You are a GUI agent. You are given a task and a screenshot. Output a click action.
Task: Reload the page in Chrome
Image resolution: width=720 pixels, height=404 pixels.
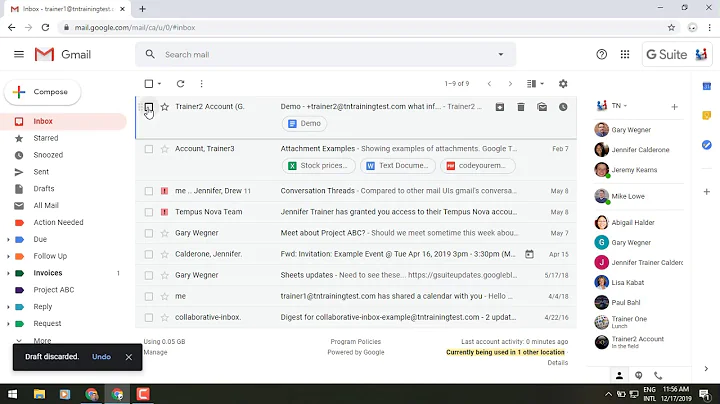pyautogui.click(x=45, y=28)
